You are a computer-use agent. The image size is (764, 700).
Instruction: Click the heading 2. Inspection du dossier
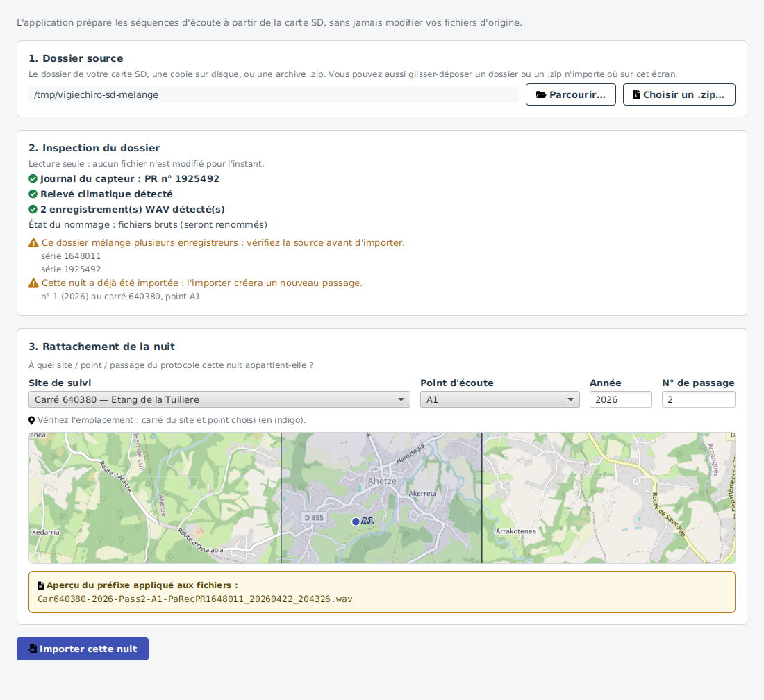(94, 148)
